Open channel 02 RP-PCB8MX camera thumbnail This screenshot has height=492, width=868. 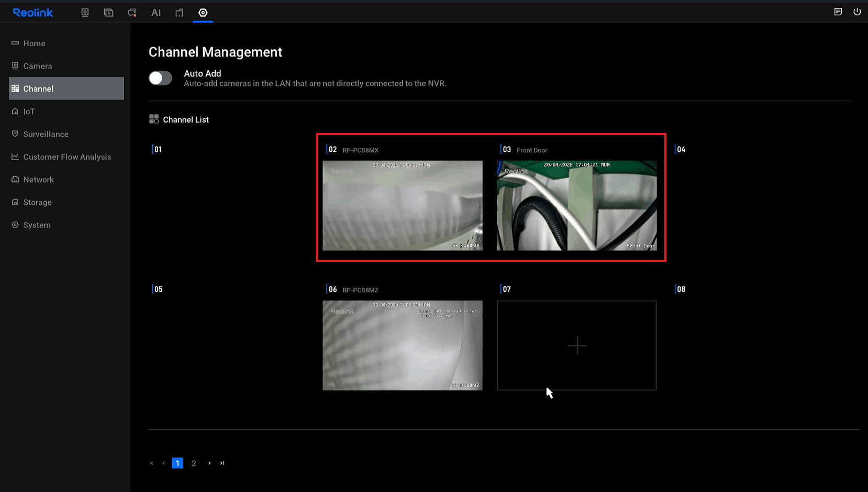point(403,205)
